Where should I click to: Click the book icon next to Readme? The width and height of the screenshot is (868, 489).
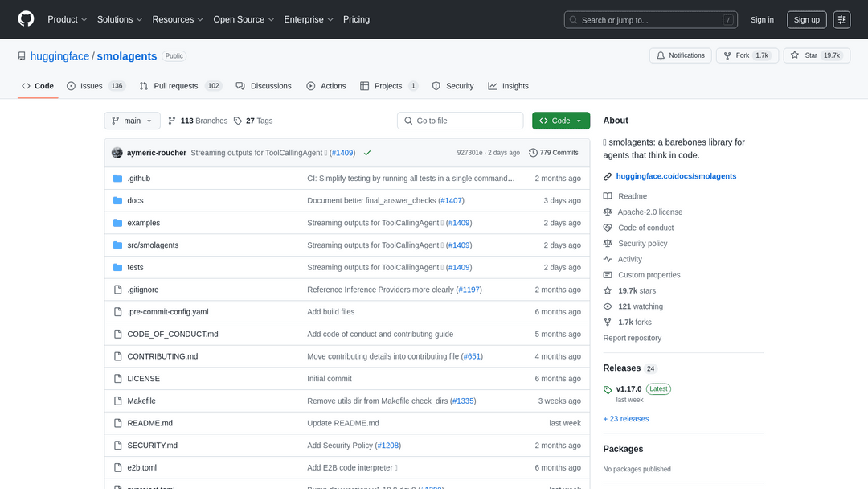pos(608,196)
